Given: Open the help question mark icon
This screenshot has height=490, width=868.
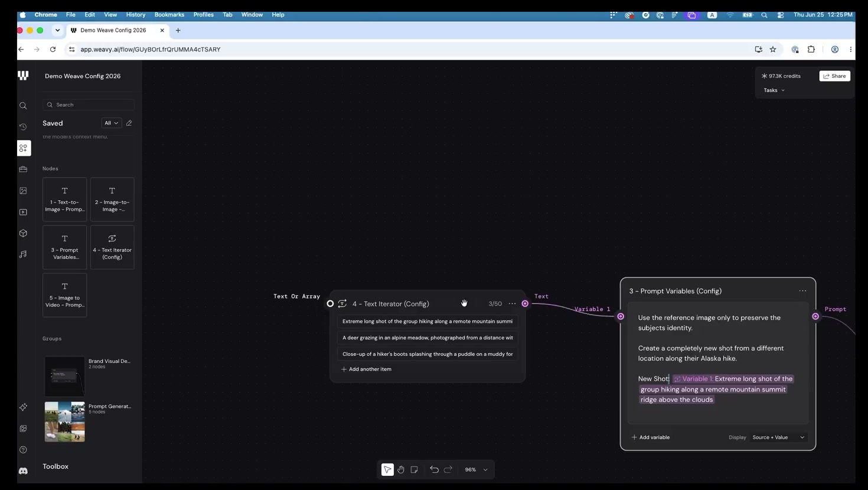Looking at the screenshot, I should 23,450.
